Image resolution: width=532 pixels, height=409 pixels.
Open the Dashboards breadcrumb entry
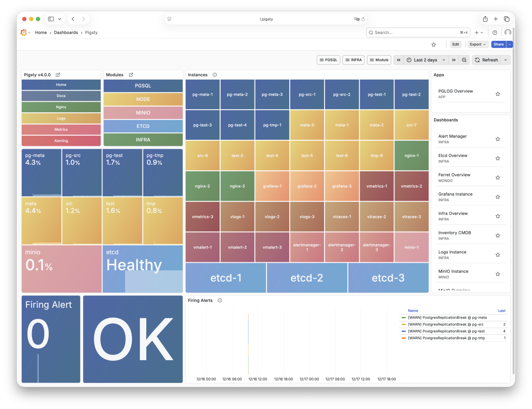click(x=66, y=32)
